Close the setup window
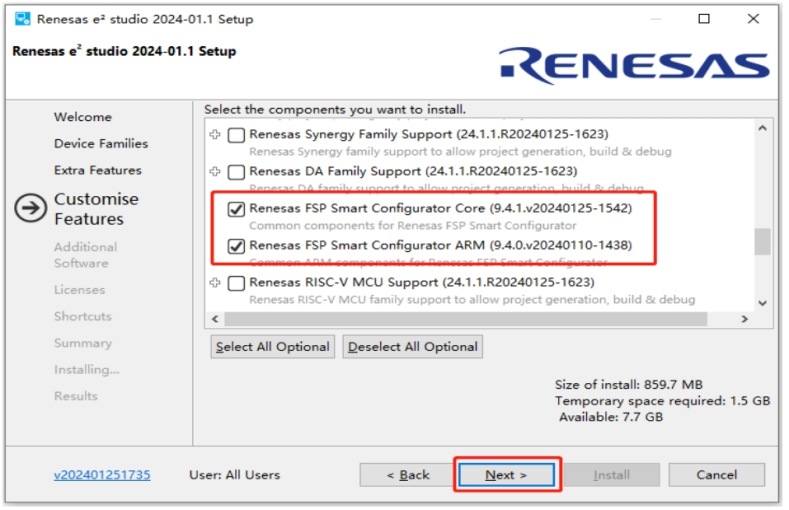The width and height of the screenshot is (789, 510). coord(753,19)
